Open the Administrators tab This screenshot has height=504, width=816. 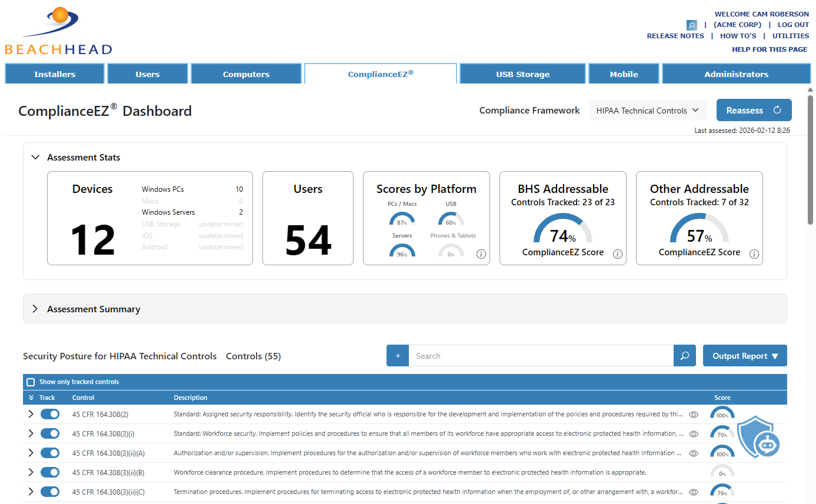click(x=737, y=74)
